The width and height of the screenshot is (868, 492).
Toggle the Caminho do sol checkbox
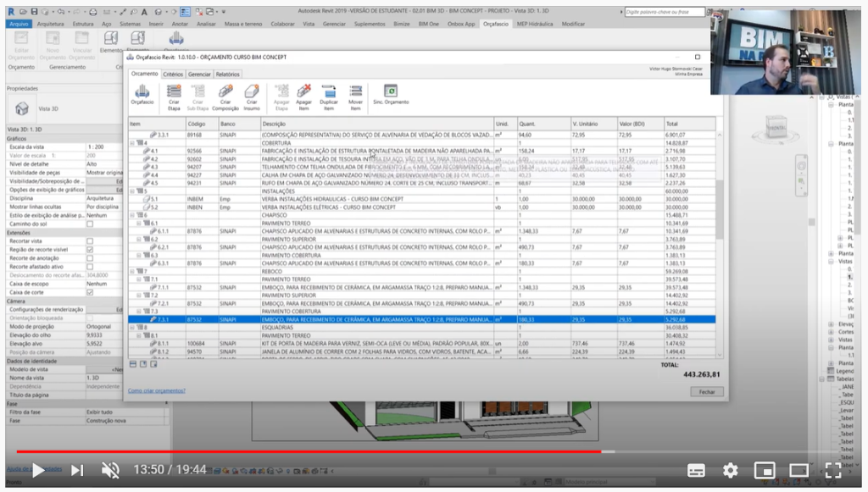[90, 224]
